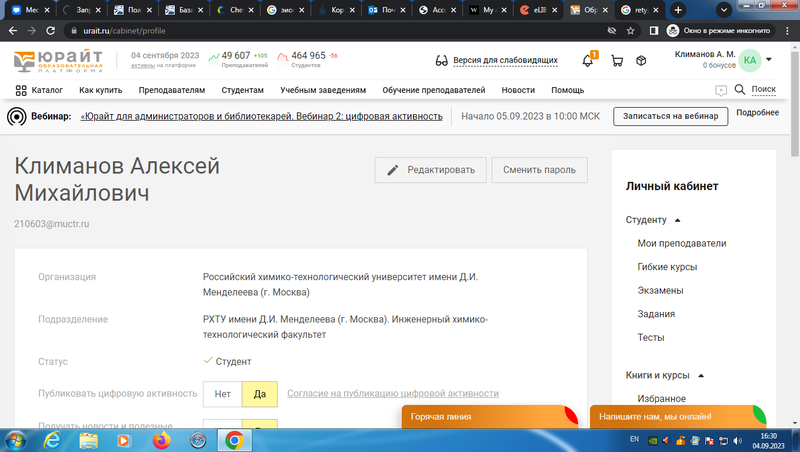Open the Каталог grid icon menu
The image size is (800, 452).
point(21,90)
